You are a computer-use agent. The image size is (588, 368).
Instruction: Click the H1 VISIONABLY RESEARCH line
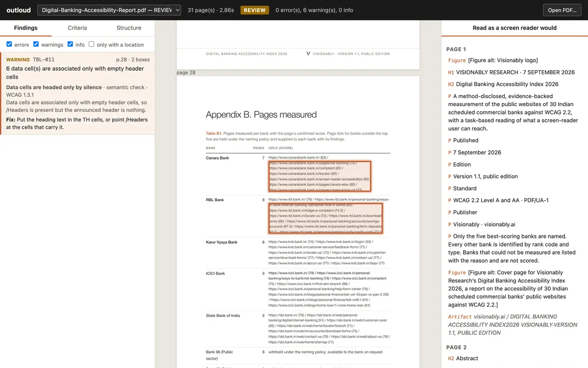512,72
